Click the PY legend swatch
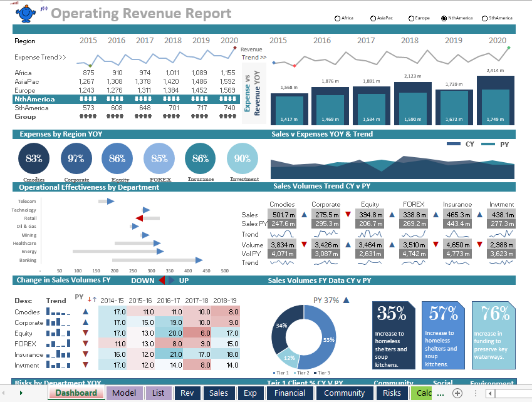Viewport: 532px width, 402px height. 488,144
